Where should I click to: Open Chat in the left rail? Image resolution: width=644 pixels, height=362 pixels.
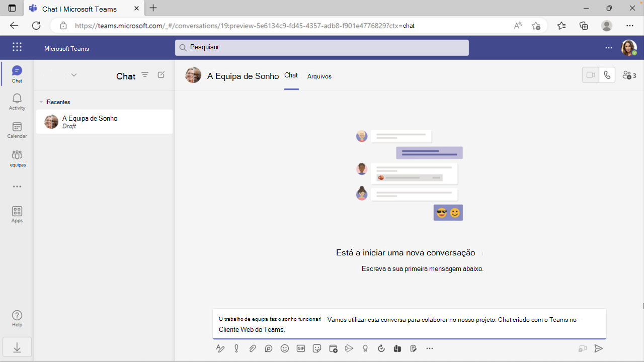pyautogui.click(x=17, y=74)
